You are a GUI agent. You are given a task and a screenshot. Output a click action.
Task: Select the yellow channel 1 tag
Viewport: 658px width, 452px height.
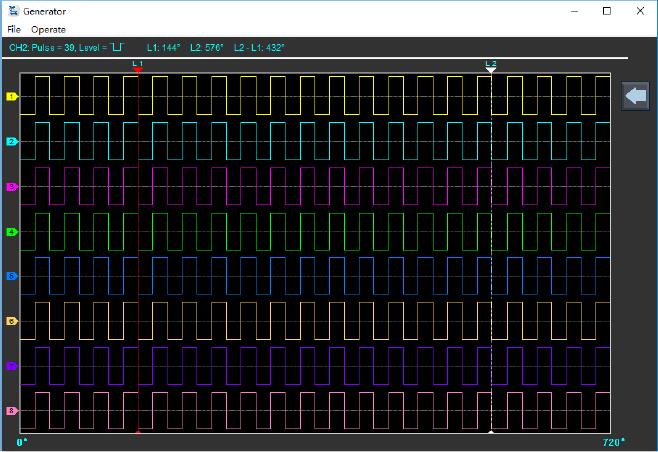point(12,97)
